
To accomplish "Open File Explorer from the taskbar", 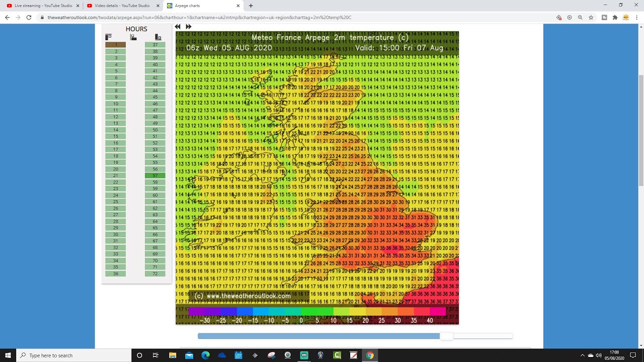I will tap(172, 355).
